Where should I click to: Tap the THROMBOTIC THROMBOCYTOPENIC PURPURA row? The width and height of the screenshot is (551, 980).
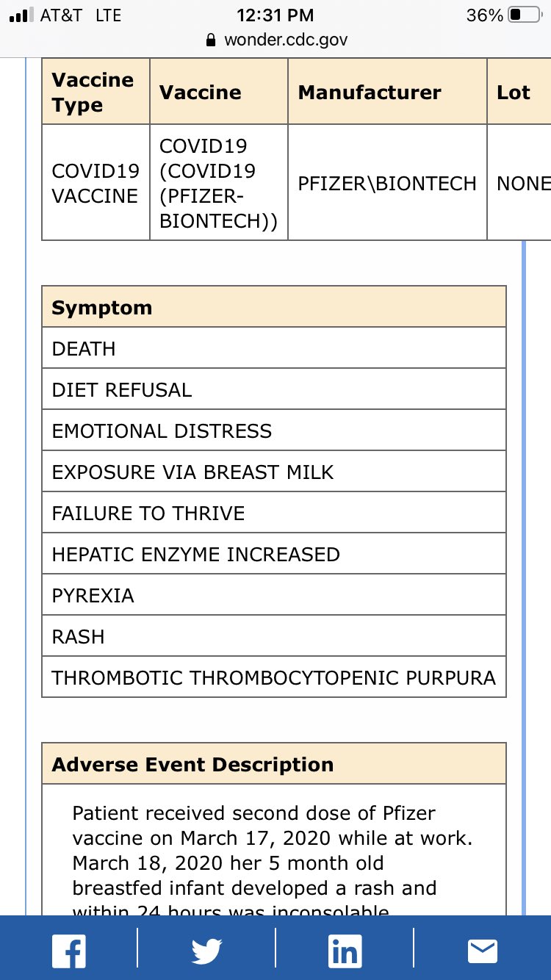pos(274,677)
